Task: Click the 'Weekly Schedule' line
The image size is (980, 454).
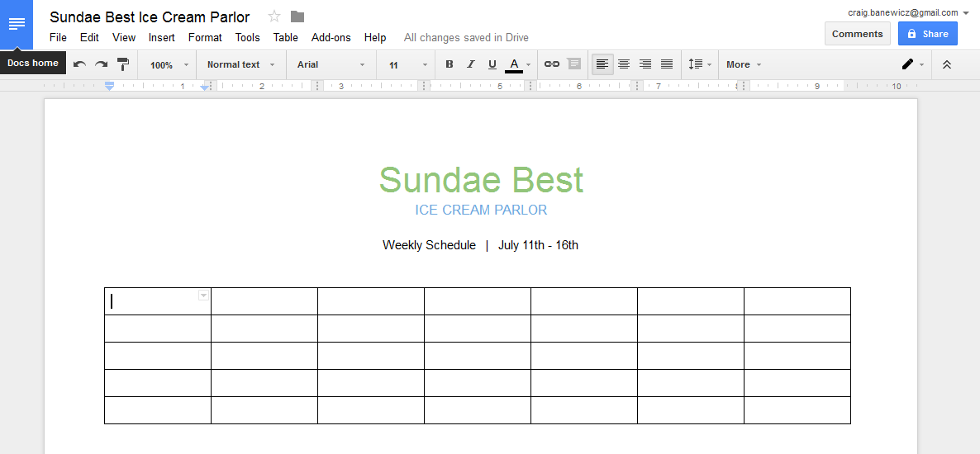Action: tap(481, 245)
